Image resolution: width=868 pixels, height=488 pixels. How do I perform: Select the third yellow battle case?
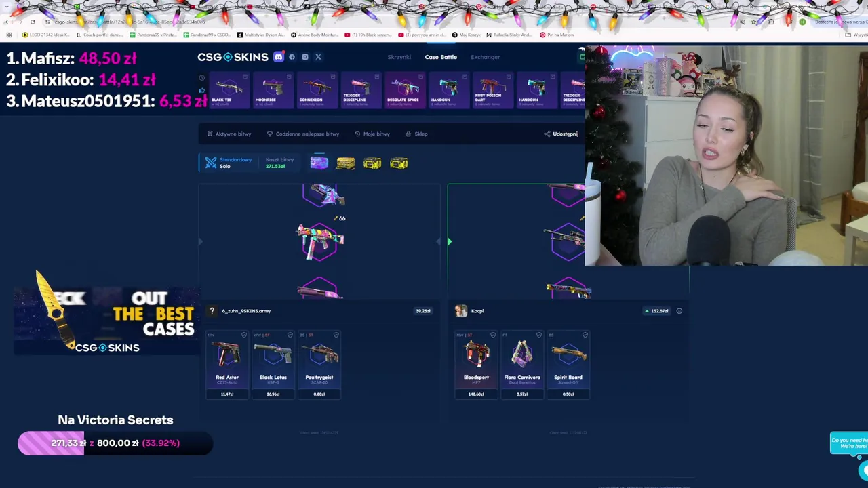tap(372, 163)
